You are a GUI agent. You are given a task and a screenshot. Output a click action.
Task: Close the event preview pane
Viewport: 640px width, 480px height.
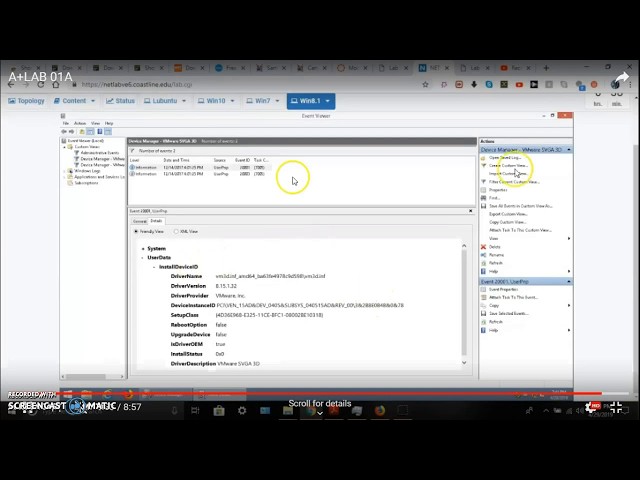tap(471, 211)
